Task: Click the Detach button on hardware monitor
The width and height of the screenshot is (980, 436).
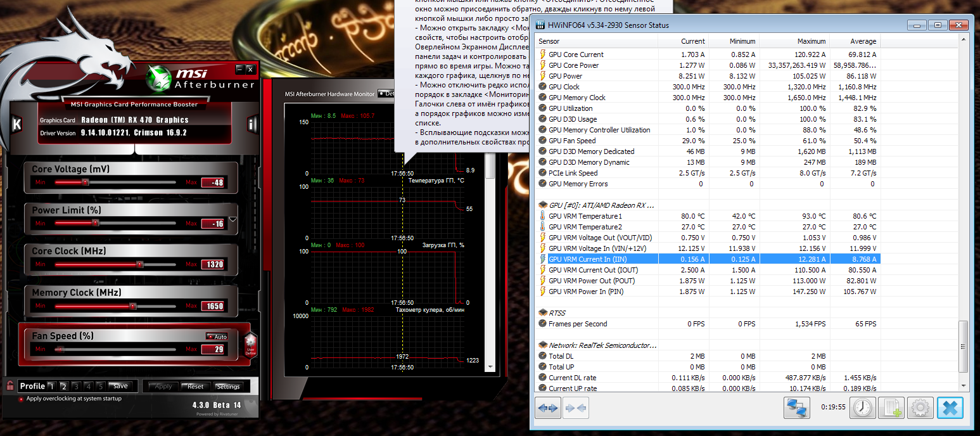Action: 386,94
